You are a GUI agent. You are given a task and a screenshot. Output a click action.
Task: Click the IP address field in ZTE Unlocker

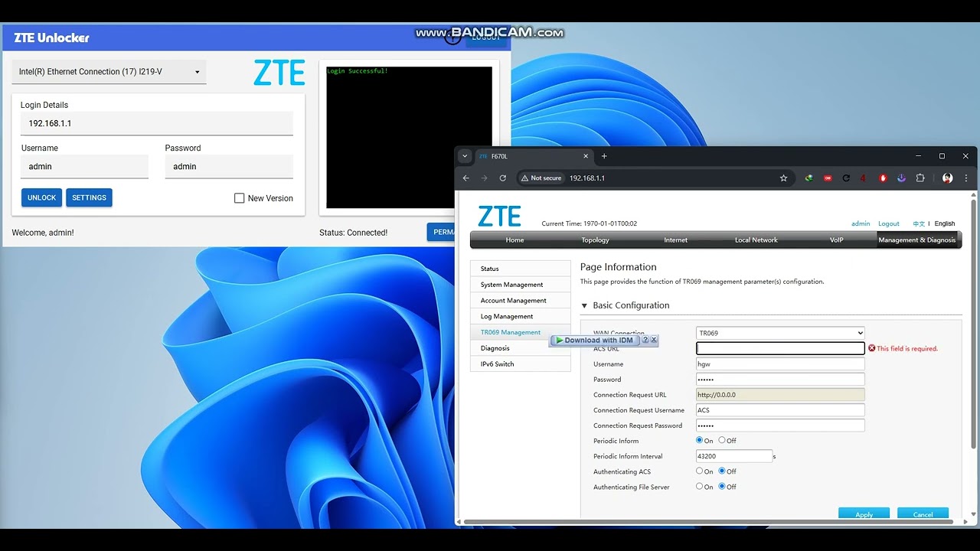click(x=157, y=123)
